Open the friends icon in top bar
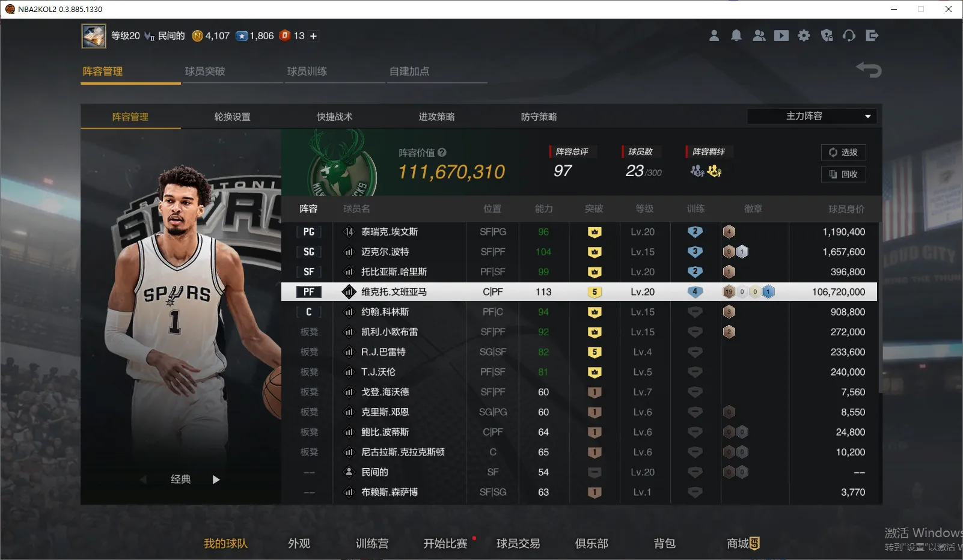The height and width of the screenshot is (560, 963). pyautogui.click(x=759, y=35)
